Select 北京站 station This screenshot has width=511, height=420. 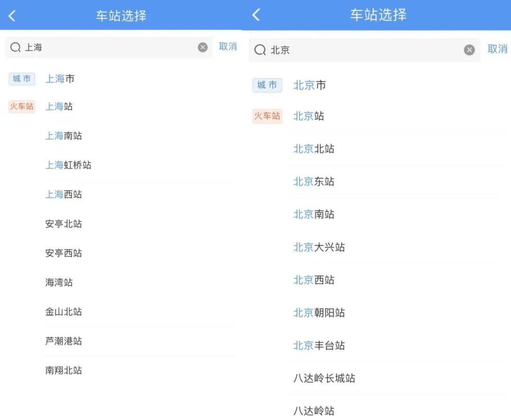(308, 116)
